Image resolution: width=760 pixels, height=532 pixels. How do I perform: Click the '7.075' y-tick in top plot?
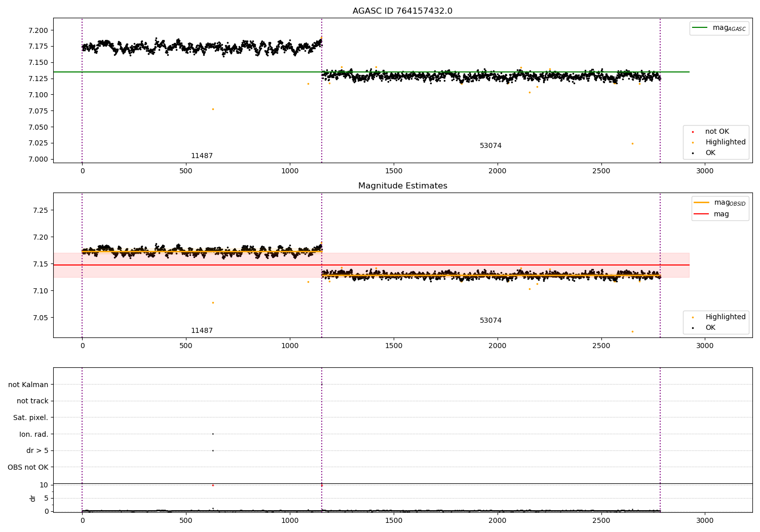[x=38, y=111]
